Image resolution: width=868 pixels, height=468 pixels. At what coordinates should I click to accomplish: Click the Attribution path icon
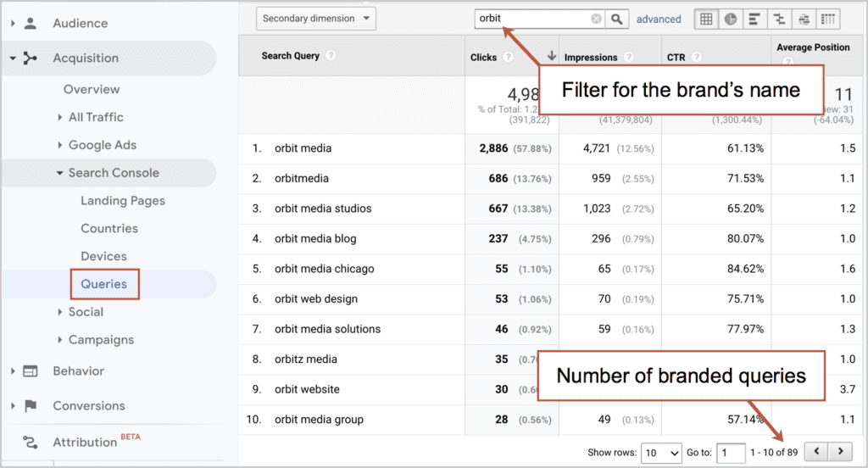(x=31, y=442)
